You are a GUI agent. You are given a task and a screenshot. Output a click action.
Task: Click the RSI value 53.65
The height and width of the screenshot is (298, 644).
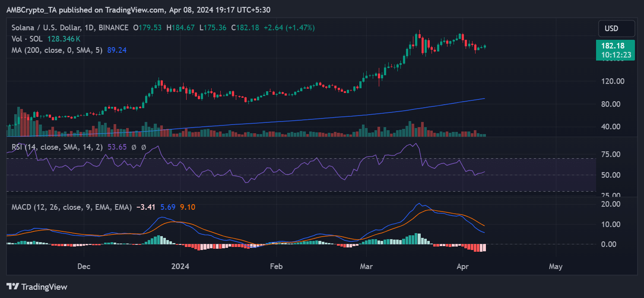coord(117,147)
